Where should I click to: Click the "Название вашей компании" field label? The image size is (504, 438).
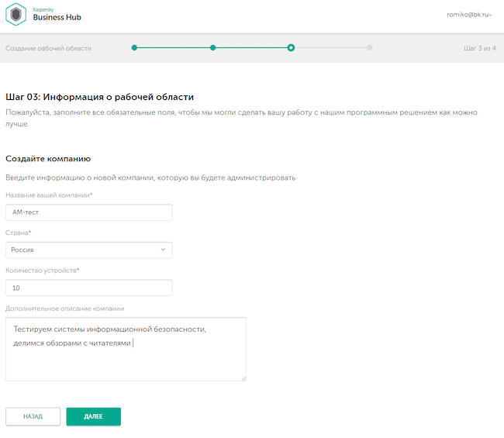point(49,195)
